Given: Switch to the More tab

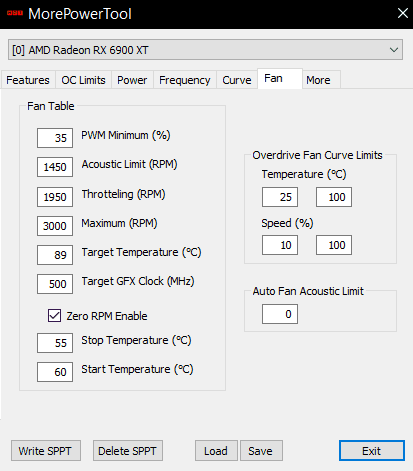Looking at the screenshot, I should (319, 80).
